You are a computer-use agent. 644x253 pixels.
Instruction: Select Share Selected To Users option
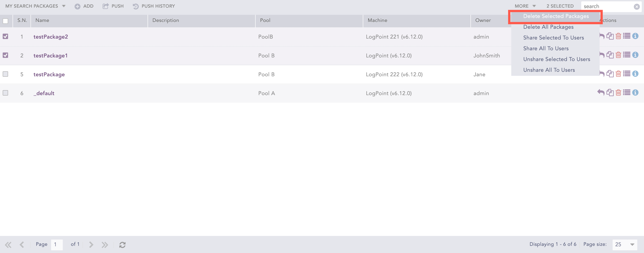coord(553,38)
